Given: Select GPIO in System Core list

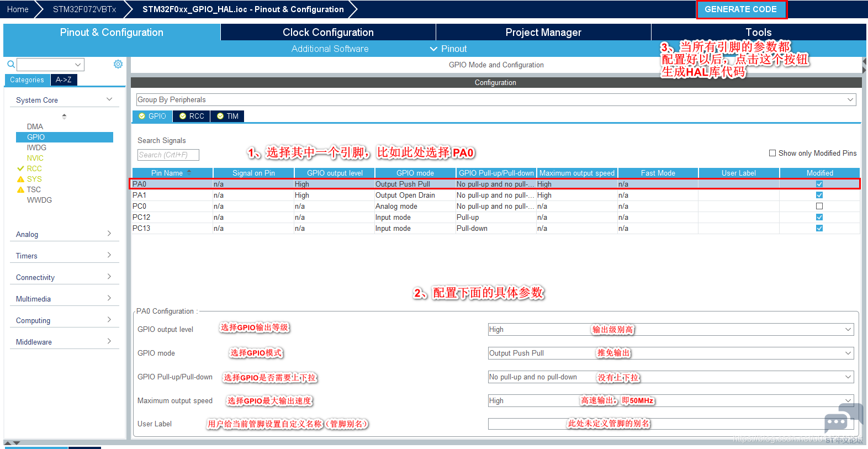Looking at the screenshot, I should 65,137.
